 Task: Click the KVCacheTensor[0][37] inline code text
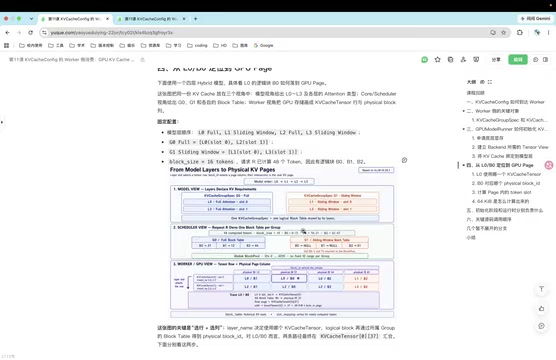pyautogui.click(x=349, y=336)
